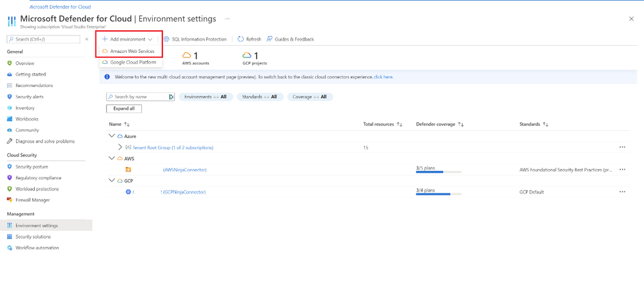The width and height of the screenshot is (644, 307).
Task: Open more options for GCPNinjaConnector row
Action: 622,192
